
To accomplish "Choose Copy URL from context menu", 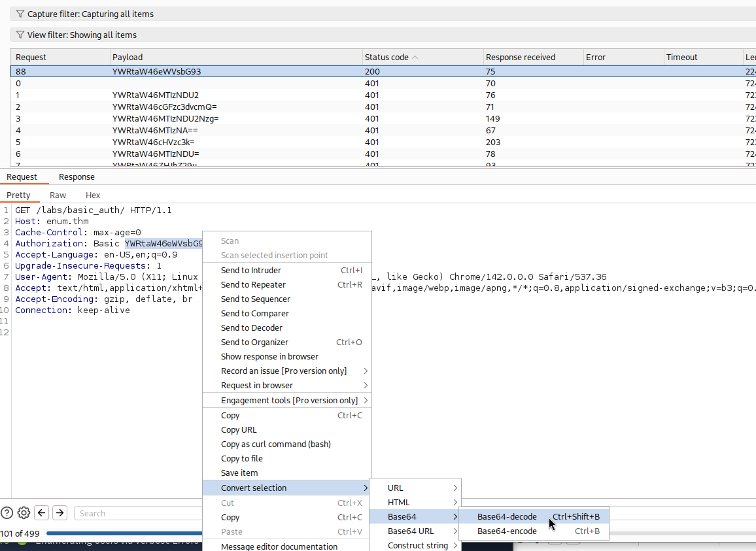I will (287, 430).
